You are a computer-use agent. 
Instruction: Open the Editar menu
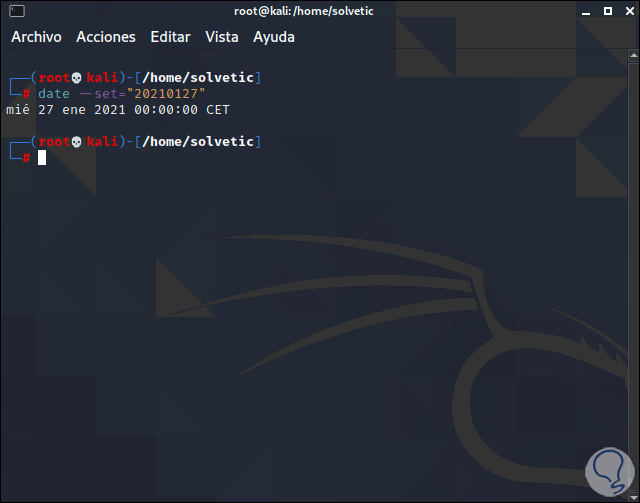(170, 37)
